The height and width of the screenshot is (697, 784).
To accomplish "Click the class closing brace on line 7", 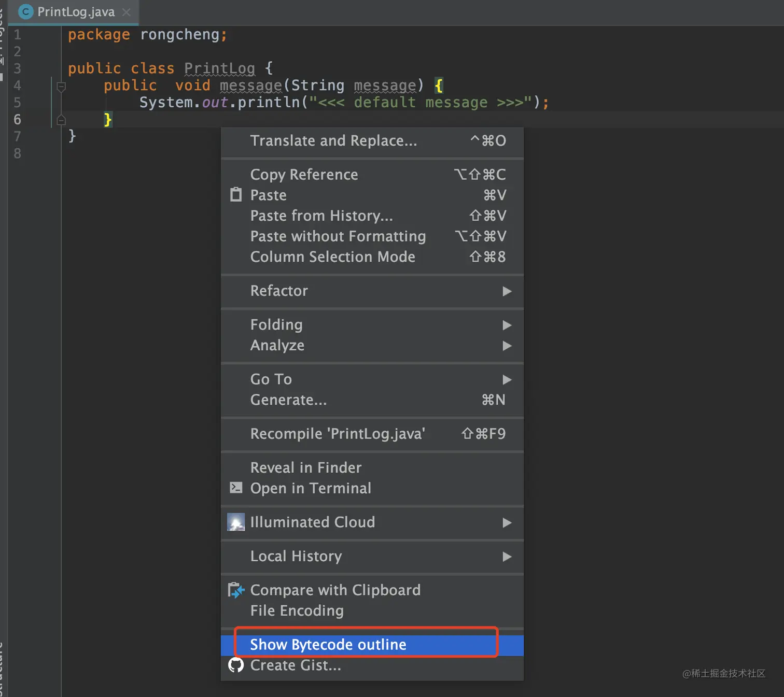I will pyautogui.click(x=72, y=136).
